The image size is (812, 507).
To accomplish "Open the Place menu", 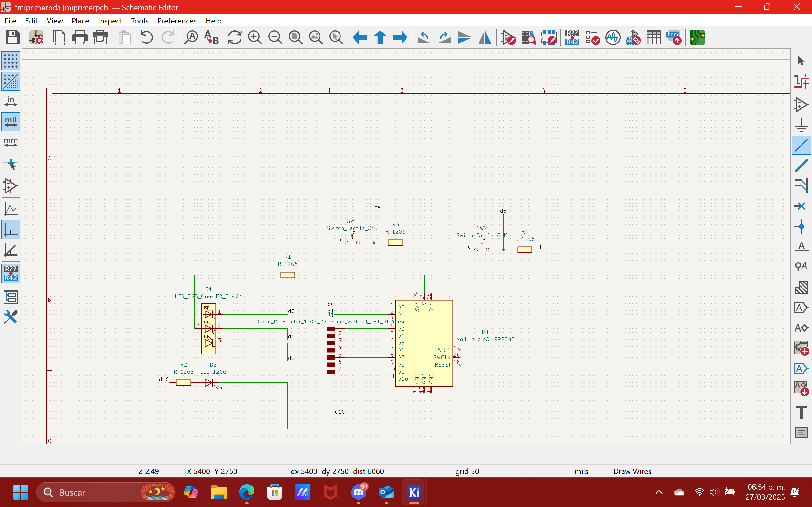I will (x=80, y=21).
